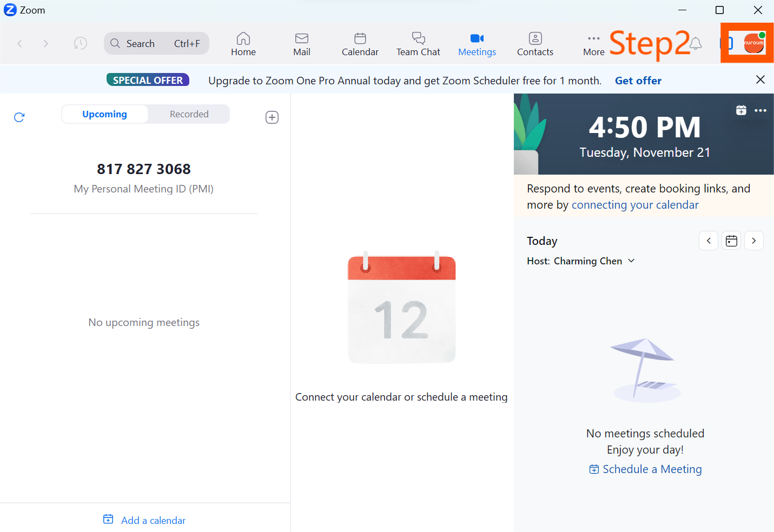
Task: Switch to Recorded meetings
Action: coord(189,114)
